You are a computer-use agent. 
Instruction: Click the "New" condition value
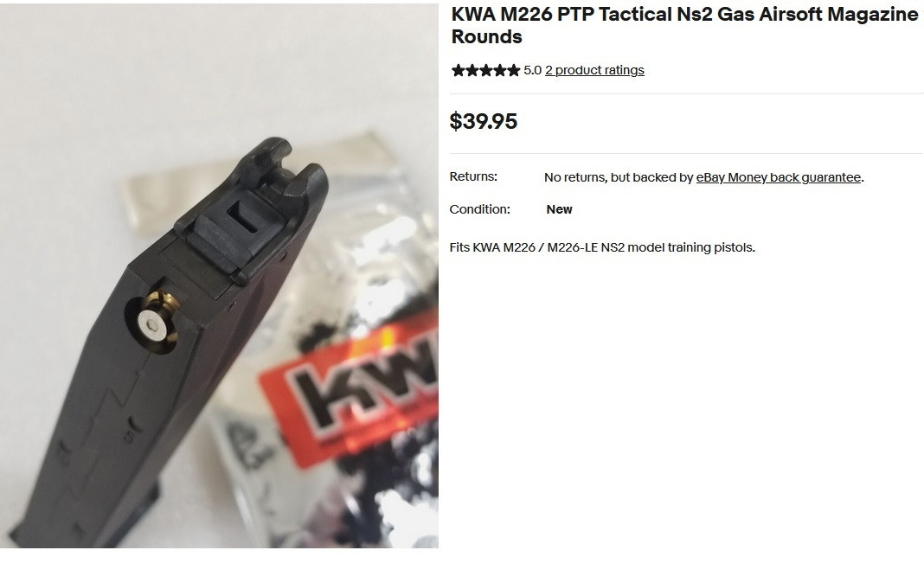tap(559, 209)
